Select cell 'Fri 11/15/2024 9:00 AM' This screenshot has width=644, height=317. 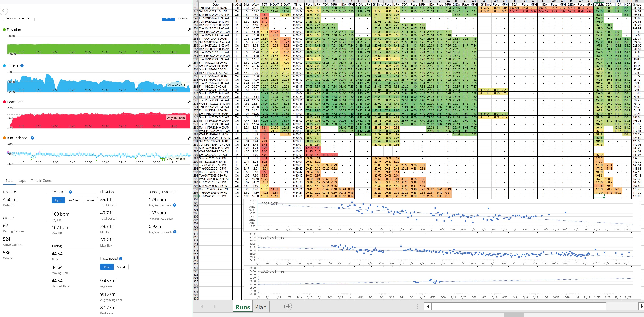tap(215, 110)
